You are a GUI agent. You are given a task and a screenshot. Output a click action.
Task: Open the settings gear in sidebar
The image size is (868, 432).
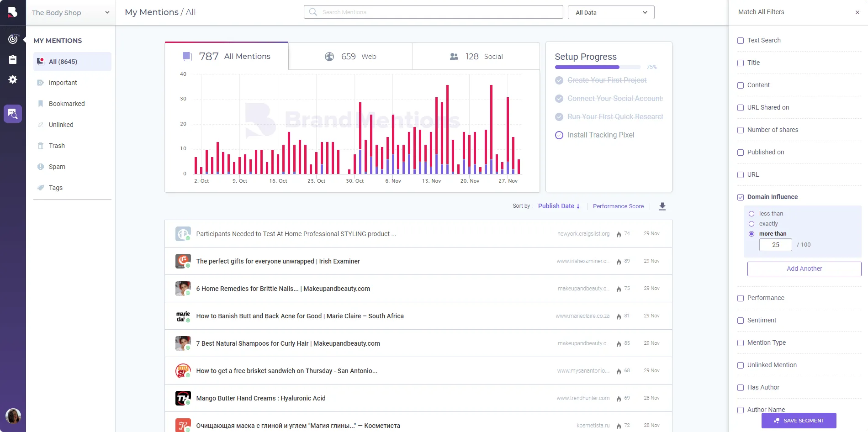pos(13,79)
